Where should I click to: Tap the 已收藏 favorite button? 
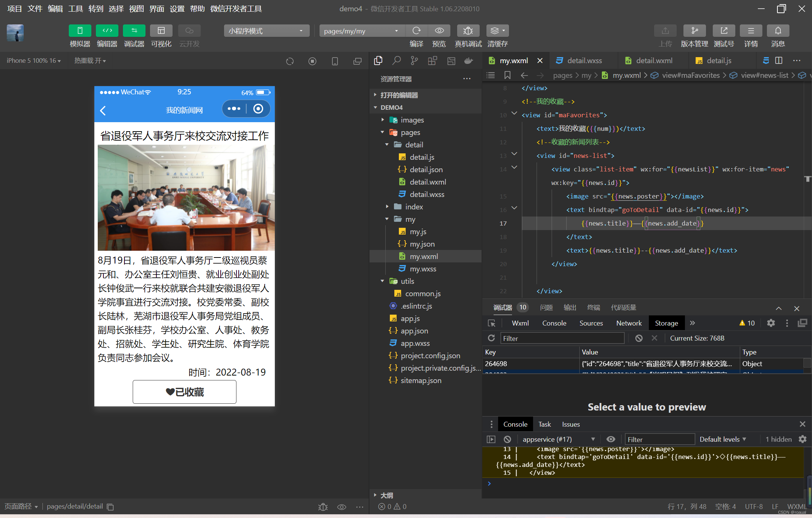pyautogui.click(x=184, y=392)
